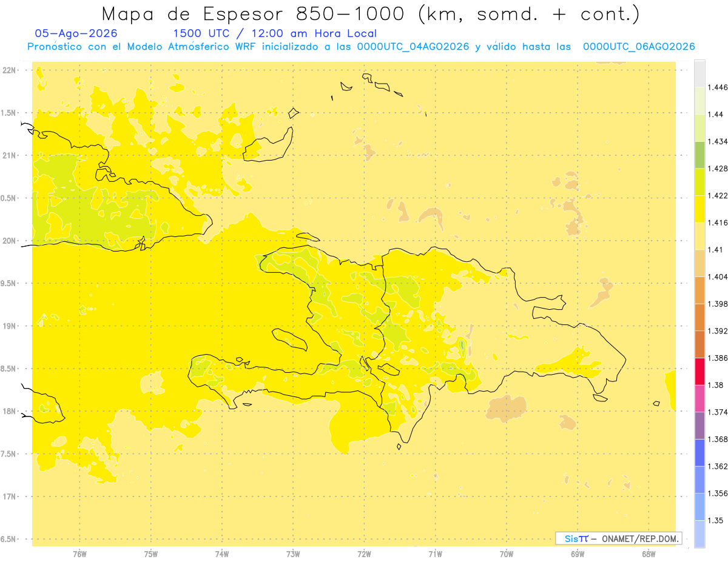Pick the pale yellow 1.41–1.416 legend swatch

[x=699, y=236]
